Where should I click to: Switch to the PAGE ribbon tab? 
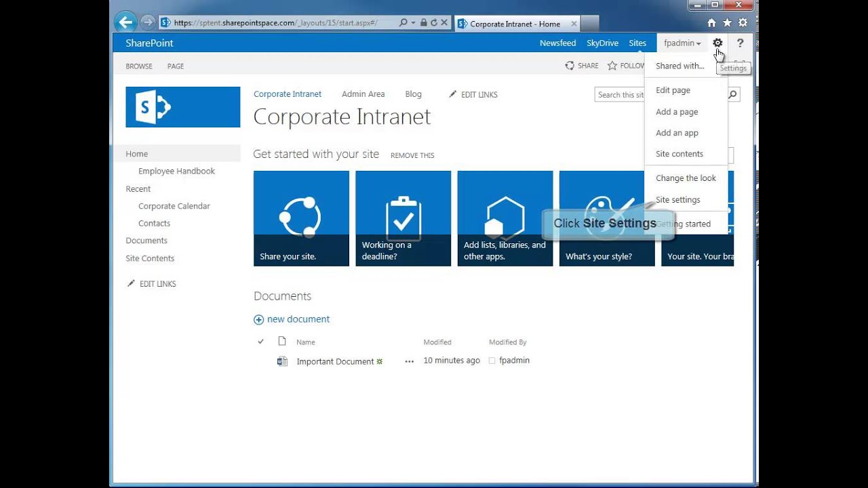click(176, 66)
